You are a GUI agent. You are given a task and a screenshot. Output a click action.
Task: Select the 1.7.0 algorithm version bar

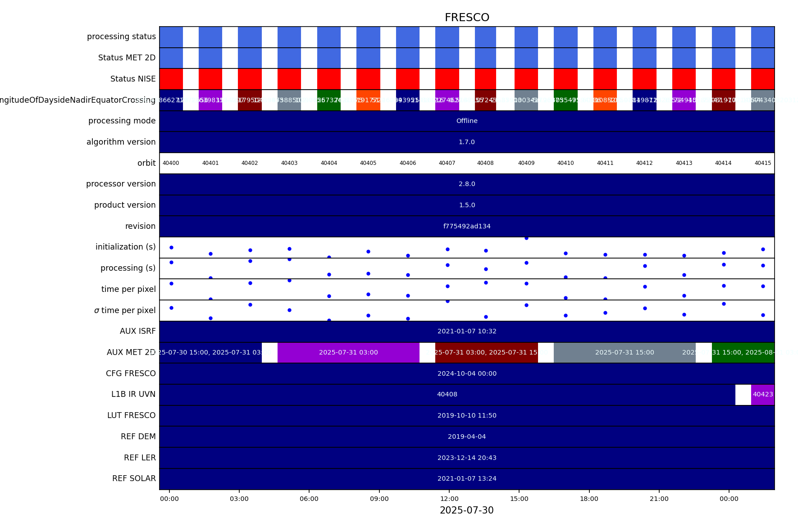pyautogui.click(x=466, y=142)
